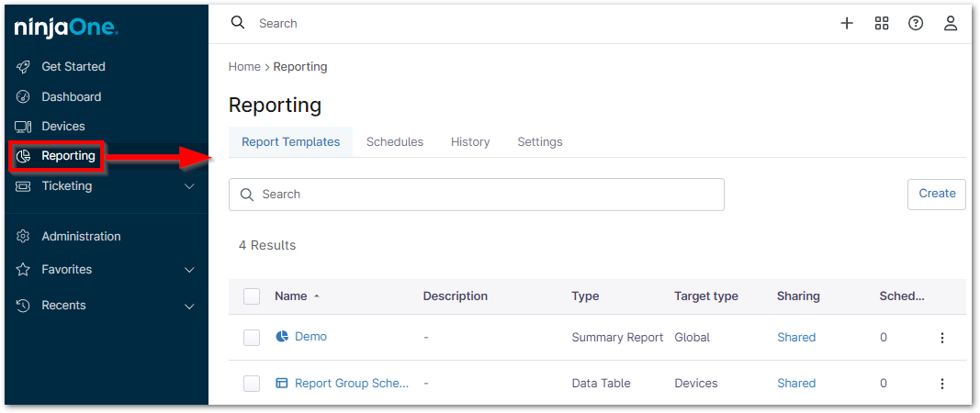Click the Shared link for Demo
The width and height of the screenshot is (980, 413).
pos(796,338)
